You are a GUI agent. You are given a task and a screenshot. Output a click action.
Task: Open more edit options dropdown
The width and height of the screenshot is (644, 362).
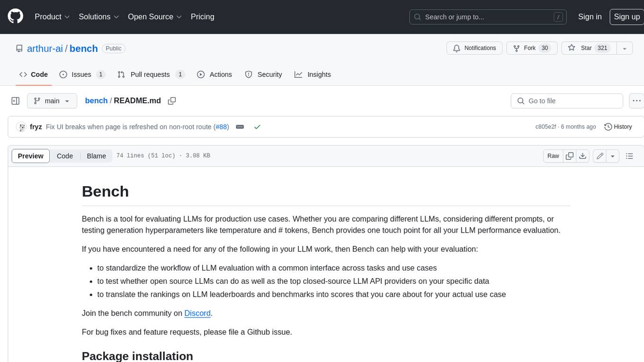pos(613,156)
